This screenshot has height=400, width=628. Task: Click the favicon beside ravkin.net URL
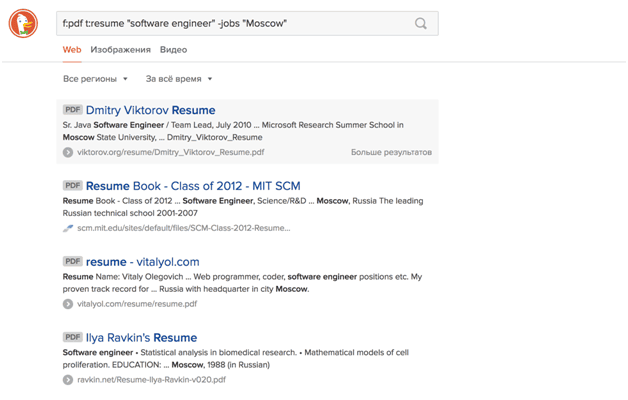click(68, 380)
